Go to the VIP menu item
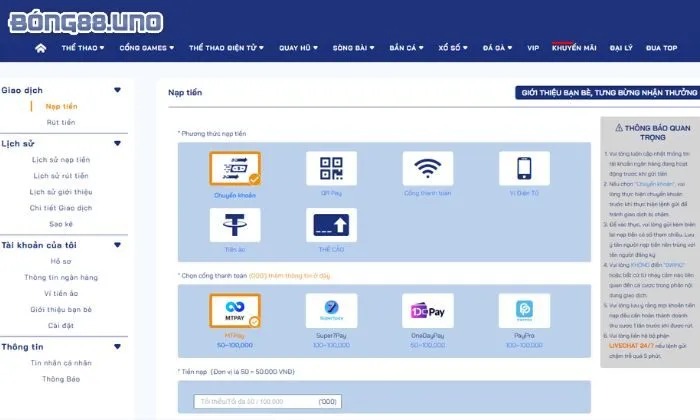Image resolution: width=700 pixels, height=420 pixels. [533, 48]
